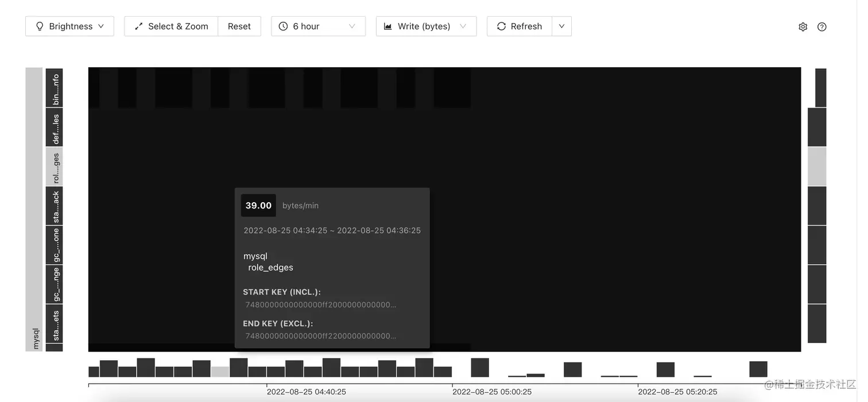This screenshot has width=868, height=402.
Task: Click the chart icon in Write (bytes) selector
Action: click(x=387, y=26)
